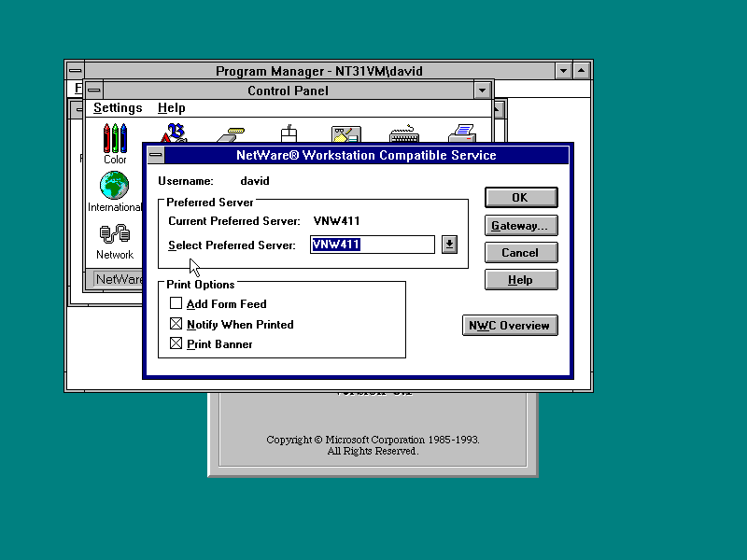Click the NetWare dialog title bar

coord(366,155)
